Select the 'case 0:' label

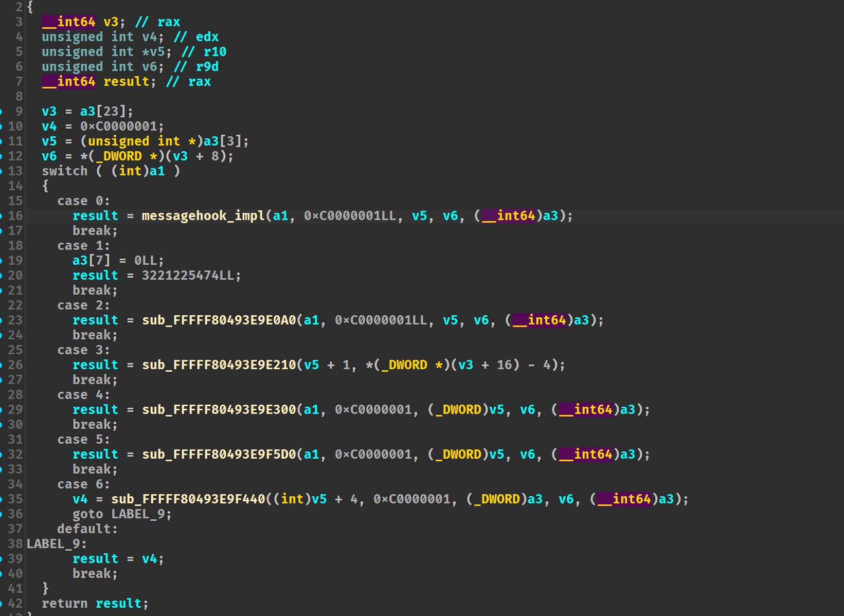[83, 201]
